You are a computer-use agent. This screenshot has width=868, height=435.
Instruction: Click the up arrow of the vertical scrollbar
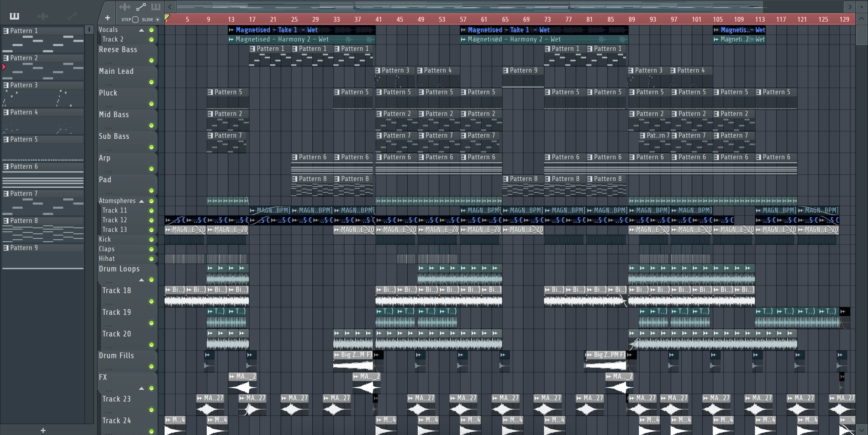[862, 19]
